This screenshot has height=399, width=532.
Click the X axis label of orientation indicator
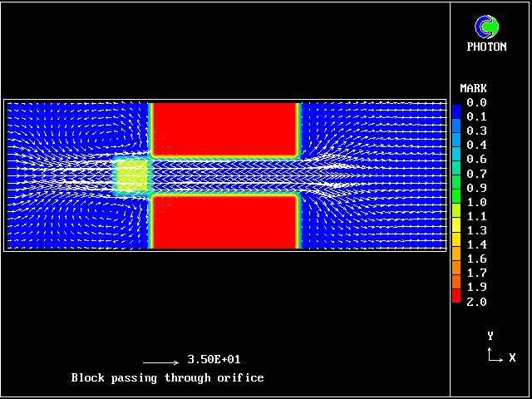512,357
